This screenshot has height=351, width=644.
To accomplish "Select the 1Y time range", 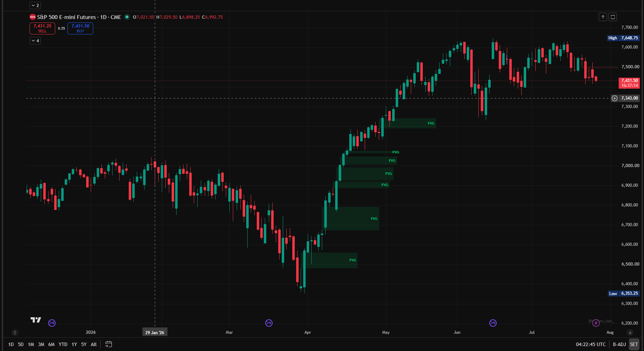I will [x=74, y=344].
